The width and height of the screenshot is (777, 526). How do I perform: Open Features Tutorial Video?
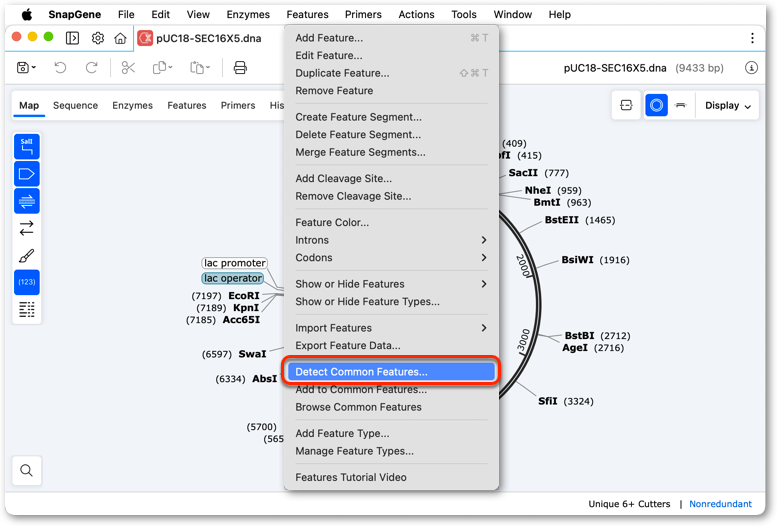point(391,477)
